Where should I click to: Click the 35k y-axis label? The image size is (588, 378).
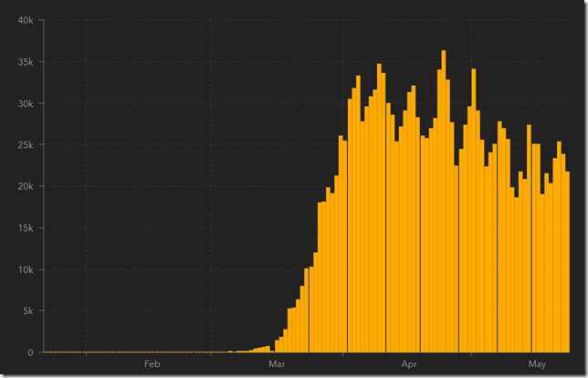(x=26, y=62)
